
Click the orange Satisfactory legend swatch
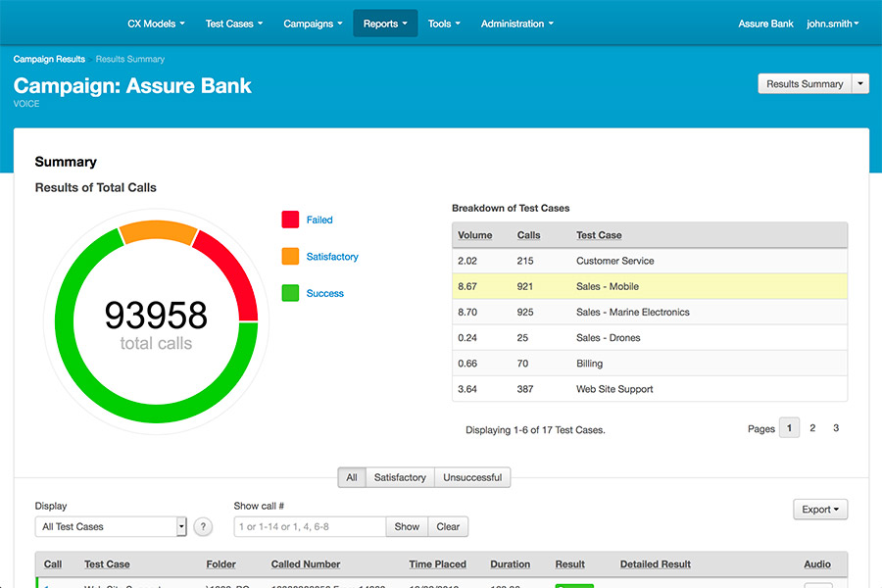click(290, 257)
